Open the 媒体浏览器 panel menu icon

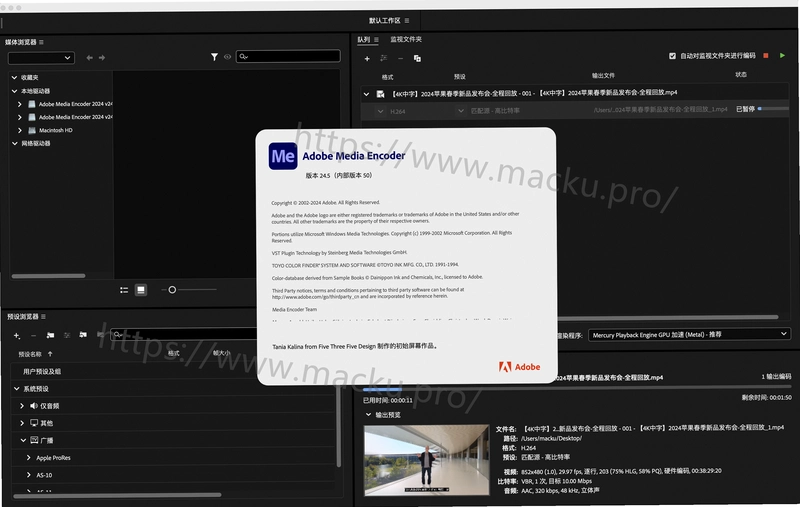point(41,42)
